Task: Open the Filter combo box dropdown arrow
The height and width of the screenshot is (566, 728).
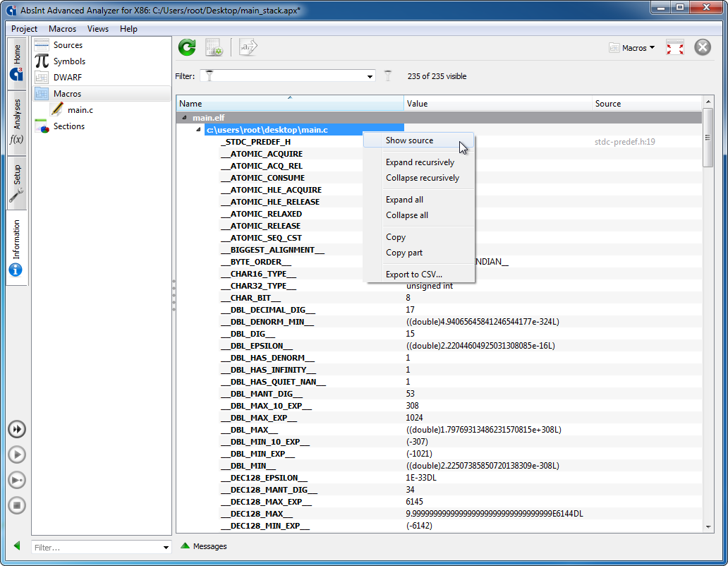Action: click(370, 76)
